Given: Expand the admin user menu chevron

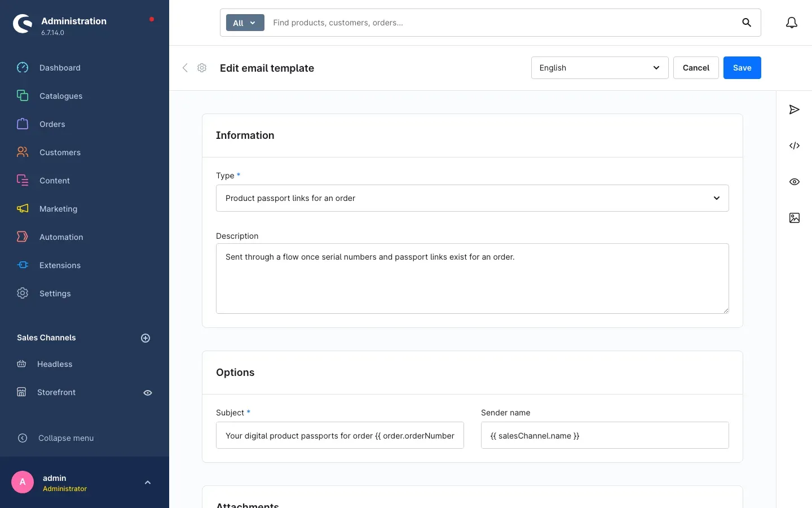Looking at the screenshot, I should 148,483.
